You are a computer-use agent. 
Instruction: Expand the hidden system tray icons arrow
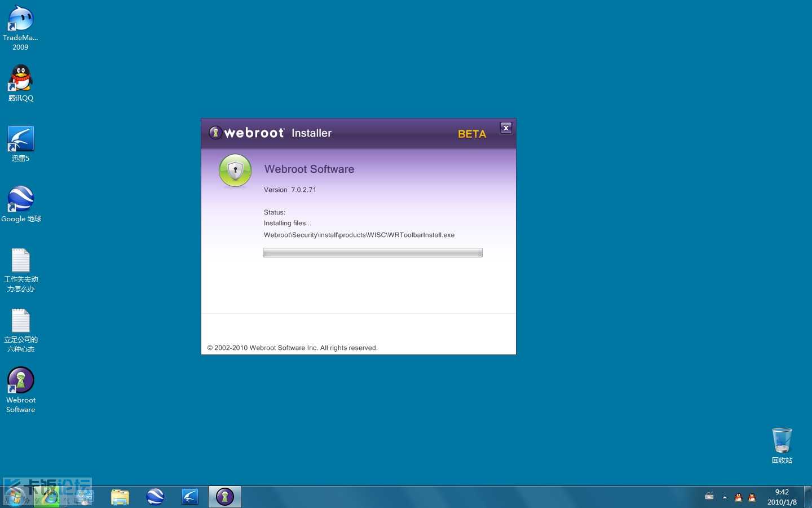725,497
